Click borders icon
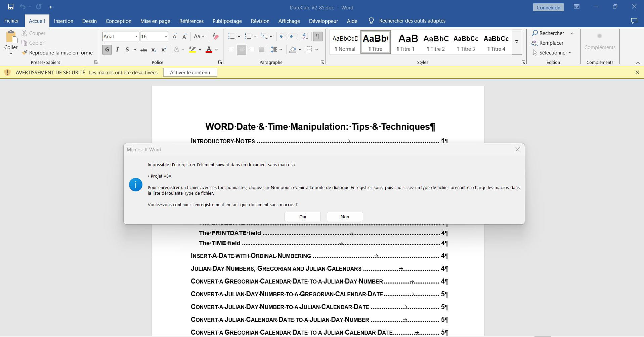Screen dimensions: 644x337 click(309, 49)
